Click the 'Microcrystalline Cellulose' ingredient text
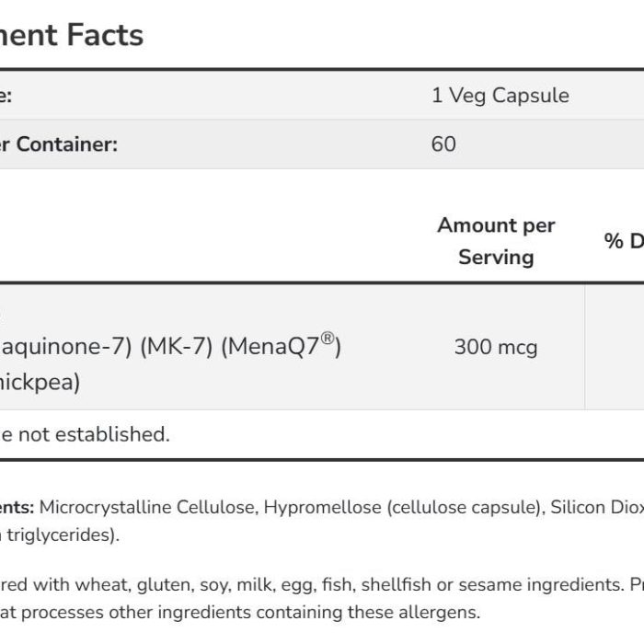 click(x=149, y=508)
